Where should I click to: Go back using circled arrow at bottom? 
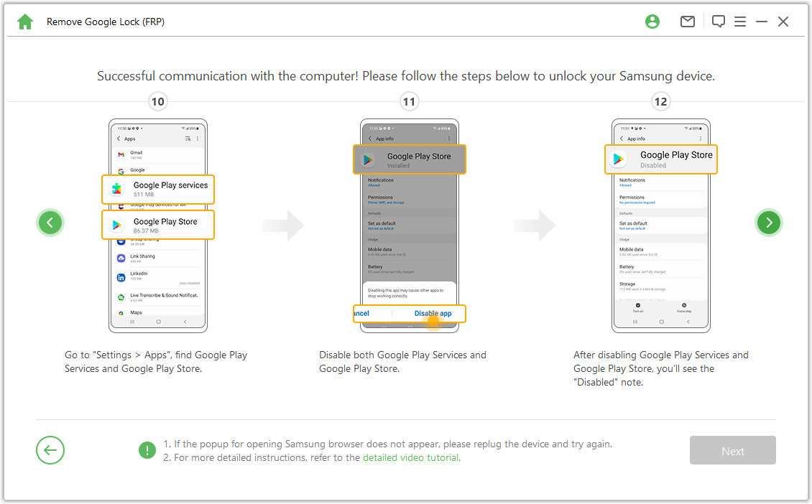pyautogui.click(x=50, y=450)
